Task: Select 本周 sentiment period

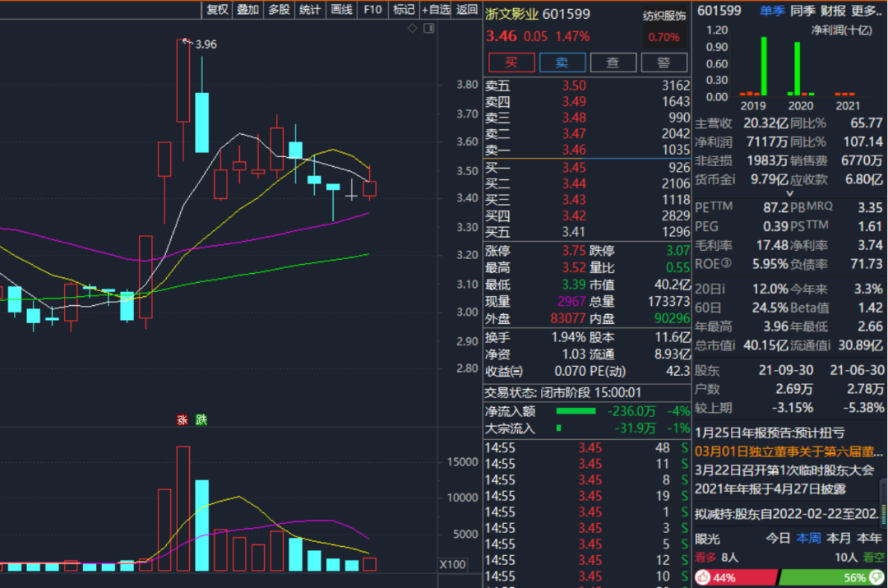Action: tap(808, 538)
